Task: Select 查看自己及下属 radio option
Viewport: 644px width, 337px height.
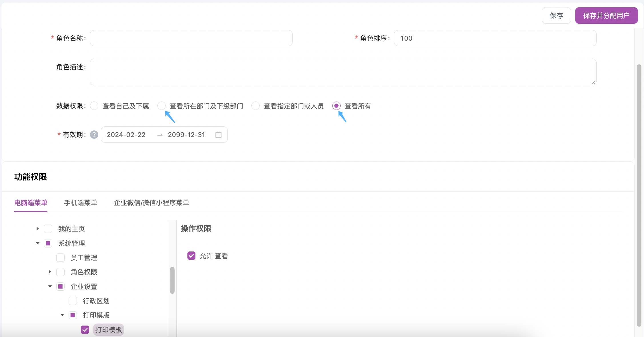Action: click(x=94, y=106)
